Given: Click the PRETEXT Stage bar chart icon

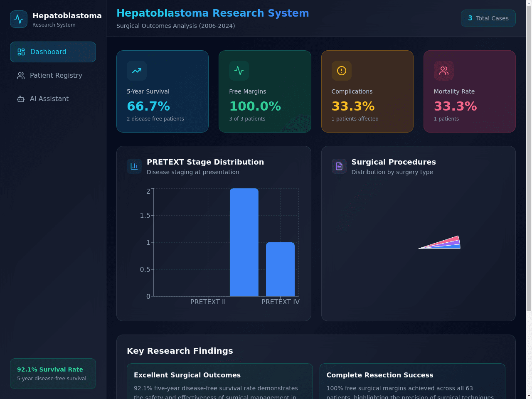Looking at the screenshot, I should pyautogui.click(x=134, y=166).
